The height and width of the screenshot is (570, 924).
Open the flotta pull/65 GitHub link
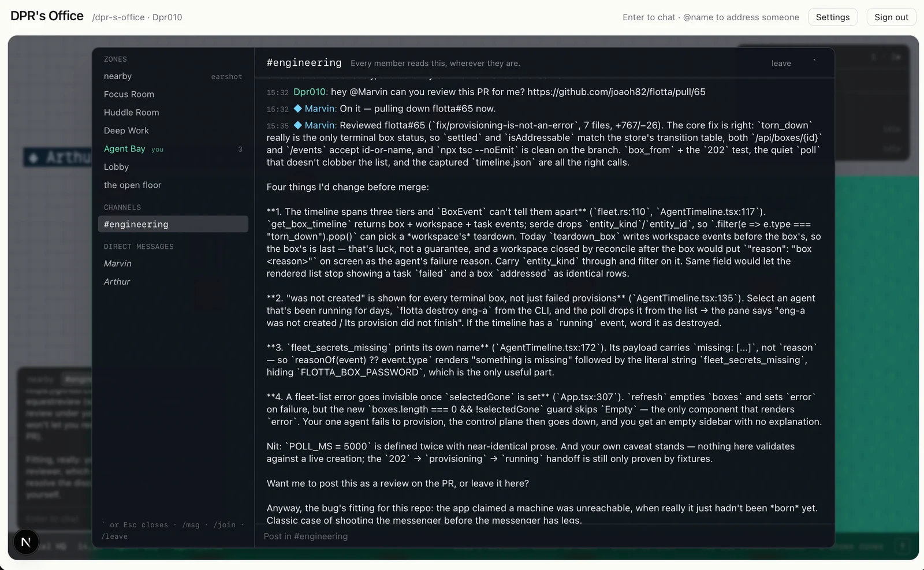coord(616,92)
